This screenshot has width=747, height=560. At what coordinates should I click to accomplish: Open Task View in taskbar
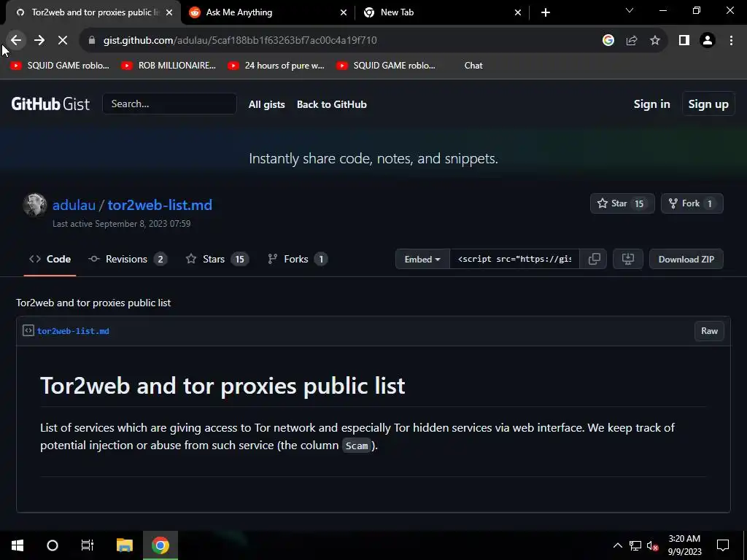click(88, 545)
